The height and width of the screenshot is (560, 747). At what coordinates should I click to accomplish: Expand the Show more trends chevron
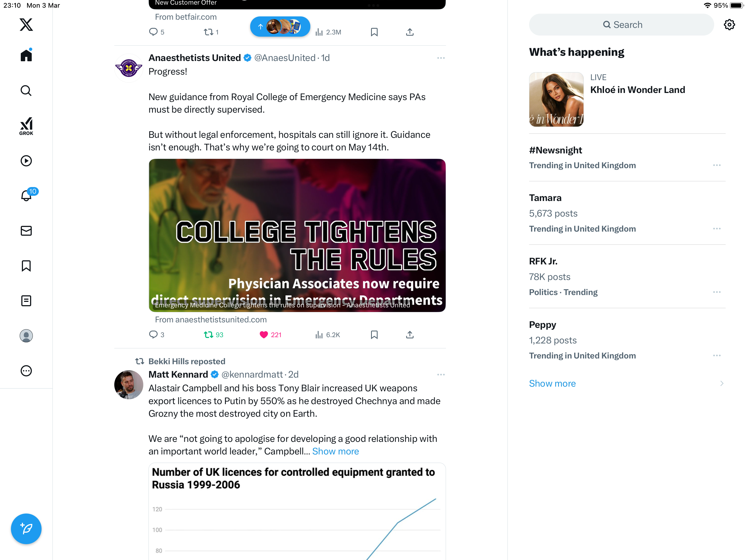pos(721,383)
